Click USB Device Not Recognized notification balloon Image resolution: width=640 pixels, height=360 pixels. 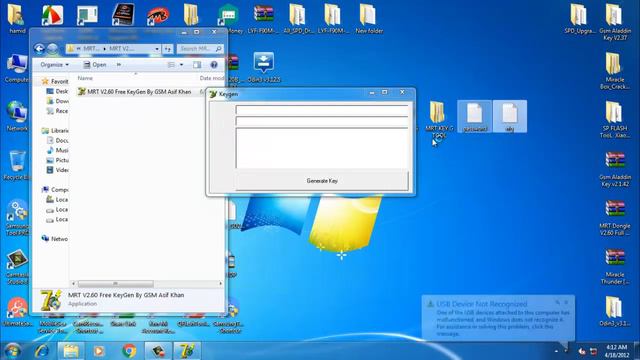(x=498, y=318)
